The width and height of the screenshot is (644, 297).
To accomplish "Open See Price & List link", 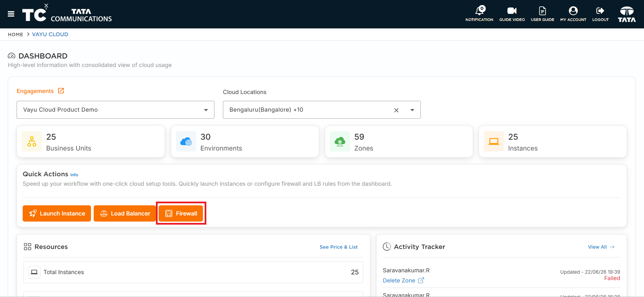I will [x=339, y=247].
